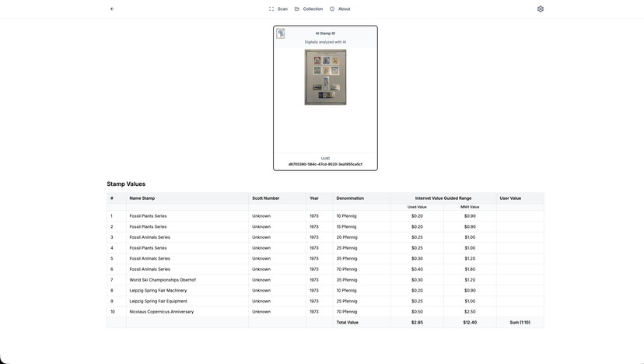Select the World Ski Championships Oberhof name
The image size is (644, 364).
coord(163,280)
